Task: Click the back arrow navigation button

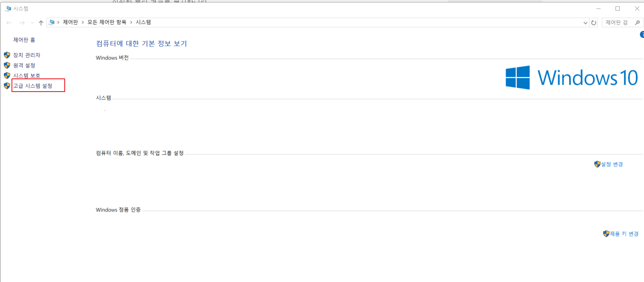Action: click(x=9, y=23)
